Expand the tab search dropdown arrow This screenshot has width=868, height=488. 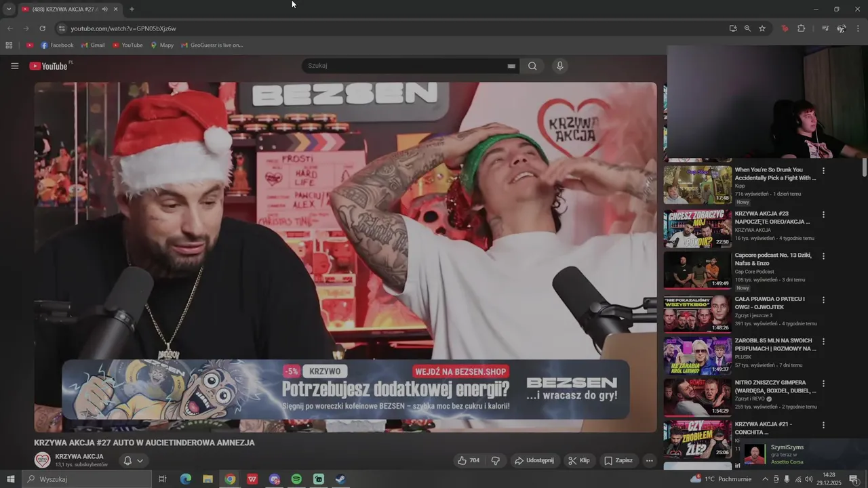point(9,9)
